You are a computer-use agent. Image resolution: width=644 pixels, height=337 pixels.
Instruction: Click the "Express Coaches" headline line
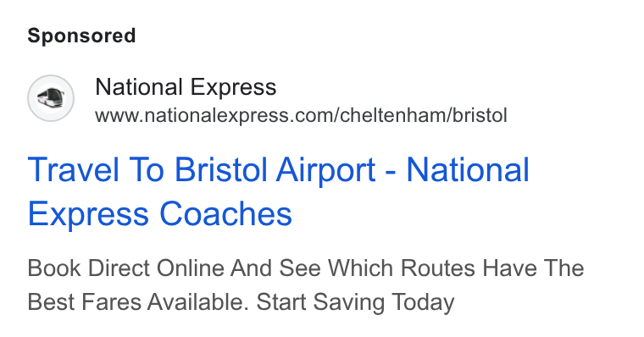[x=160, y=213]
